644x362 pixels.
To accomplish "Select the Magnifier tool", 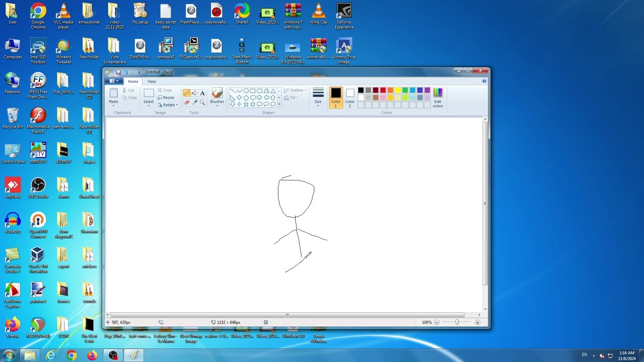I will (202, 102).
